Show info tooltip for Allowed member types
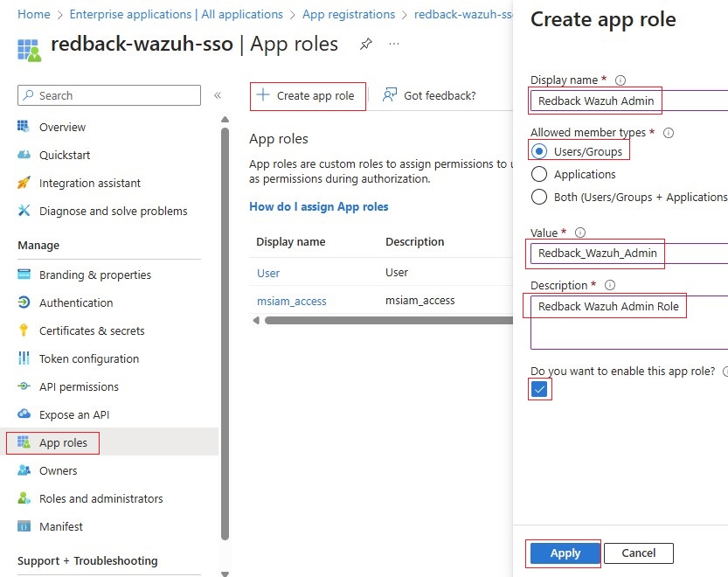Screen dimensions: 728x577 [669, 133]
